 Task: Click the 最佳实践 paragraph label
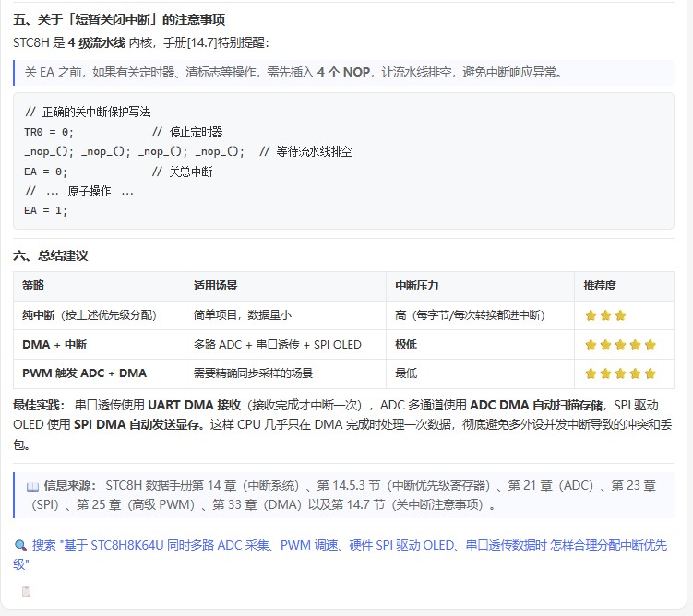coord(39,405)
